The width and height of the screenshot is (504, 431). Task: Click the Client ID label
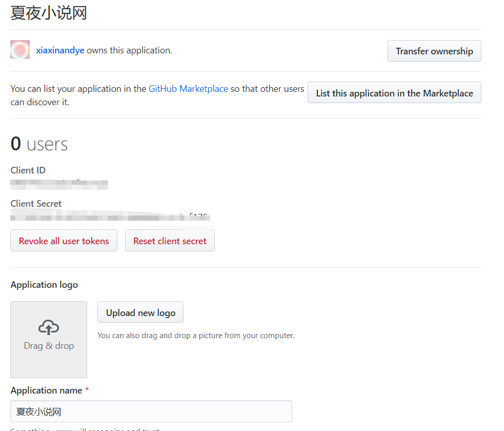[28, 170]
